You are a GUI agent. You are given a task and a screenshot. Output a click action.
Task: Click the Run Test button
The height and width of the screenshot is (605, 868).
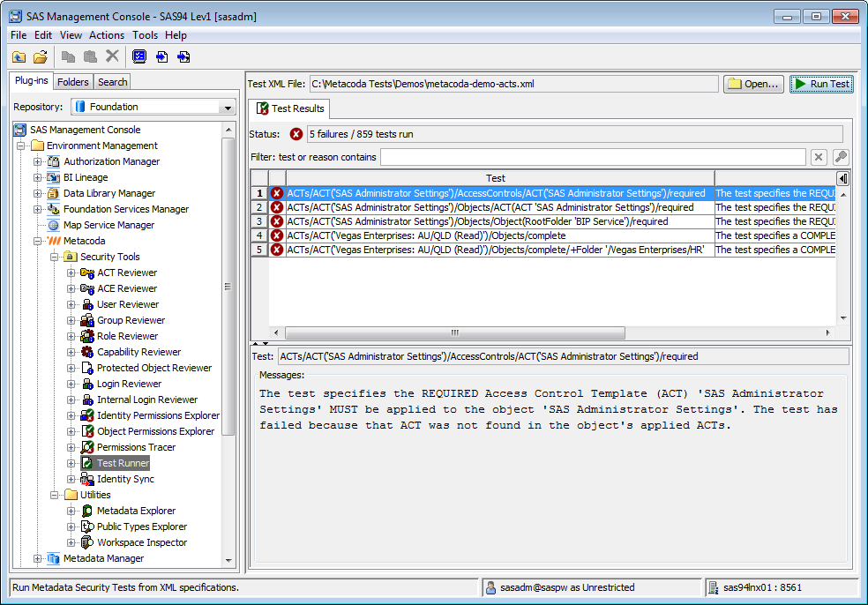[821, 84]
